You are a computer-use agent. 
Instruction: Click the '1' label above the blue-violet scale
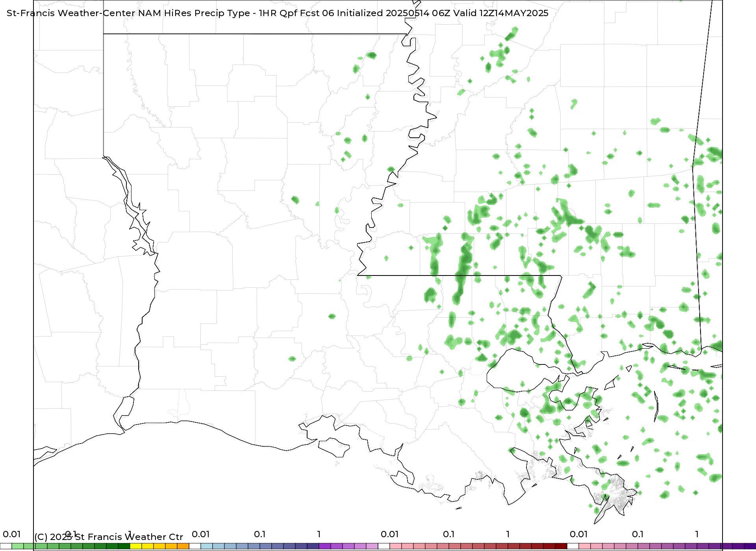[x=319, y=534]
